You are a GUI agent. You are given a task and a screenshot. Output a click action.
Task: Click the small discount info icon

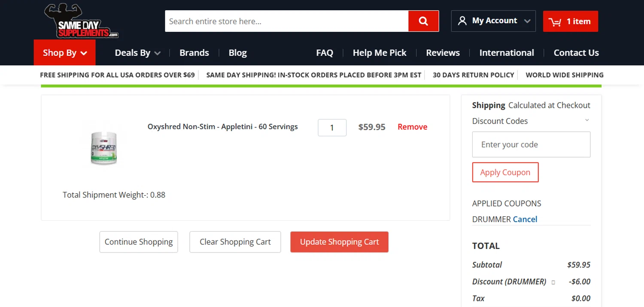[x=553, y=283]
